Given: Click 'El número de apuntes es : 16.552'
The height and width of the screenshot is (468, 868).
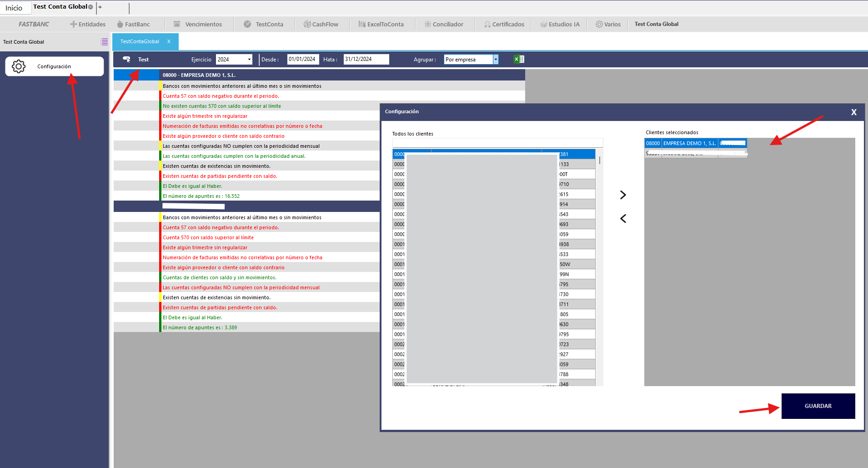Looking at the screenshot, I should point(201,196).
